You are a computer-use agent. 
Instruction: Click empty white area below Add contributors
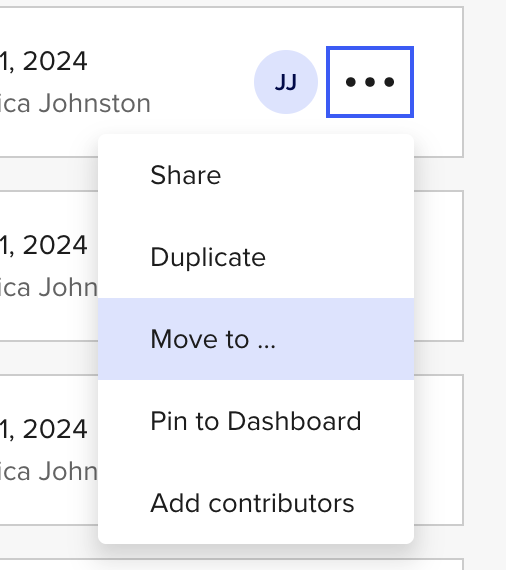point(256,533)
